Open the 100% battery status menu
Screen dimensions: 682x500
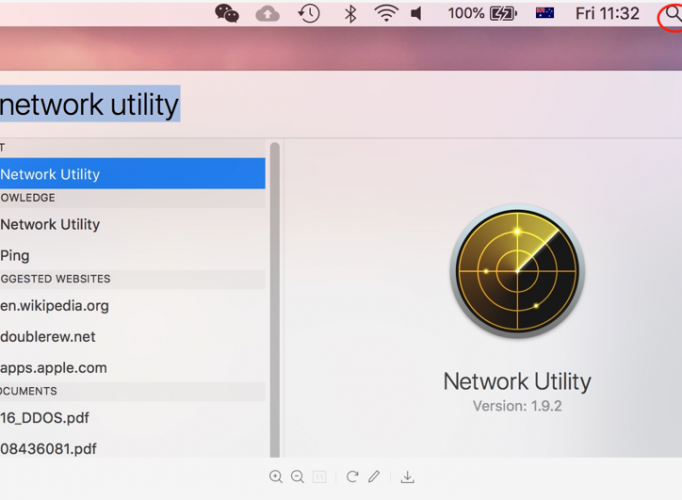[x=482, y=13]
